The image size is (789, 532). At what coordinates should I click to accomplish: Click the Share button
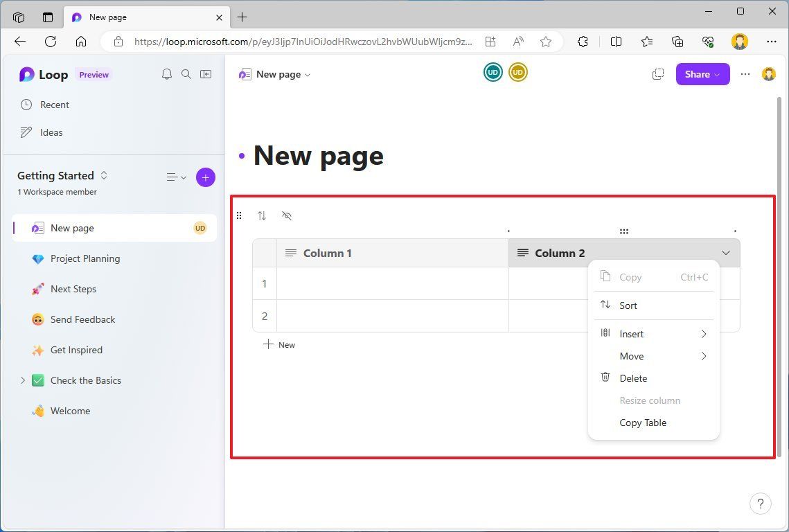[702, 73]
